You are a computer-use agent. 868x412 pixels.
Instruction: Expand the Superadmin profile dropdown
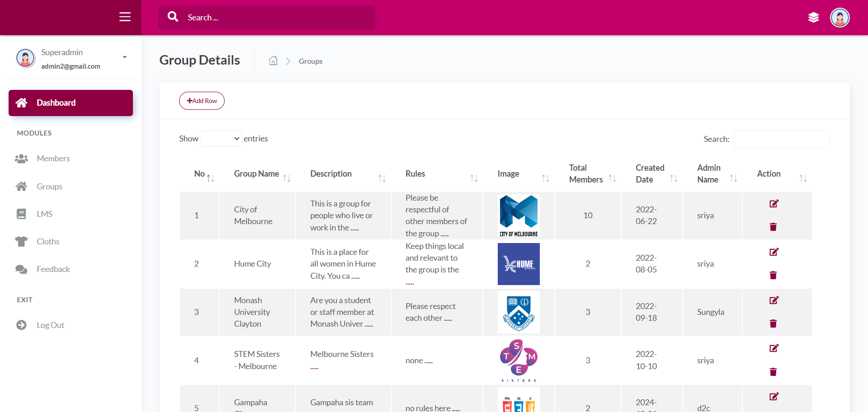pos(125,57)
